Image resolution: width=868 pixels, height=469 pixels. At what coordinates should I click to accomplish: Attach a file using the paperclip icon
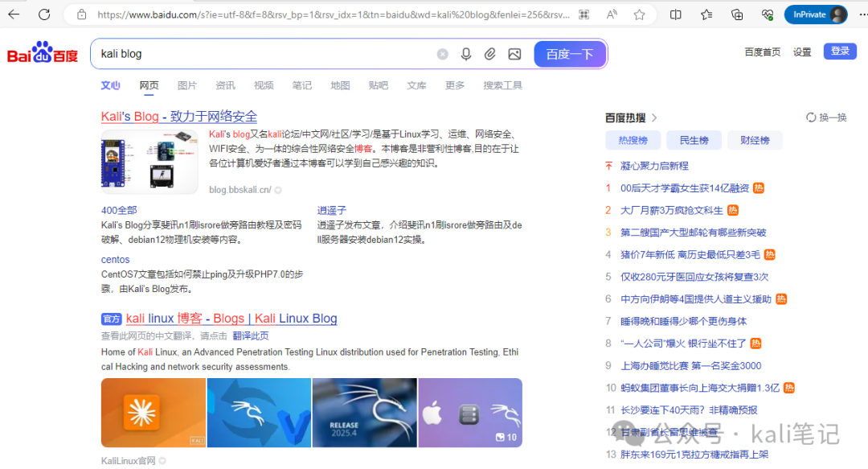point(490,54)
